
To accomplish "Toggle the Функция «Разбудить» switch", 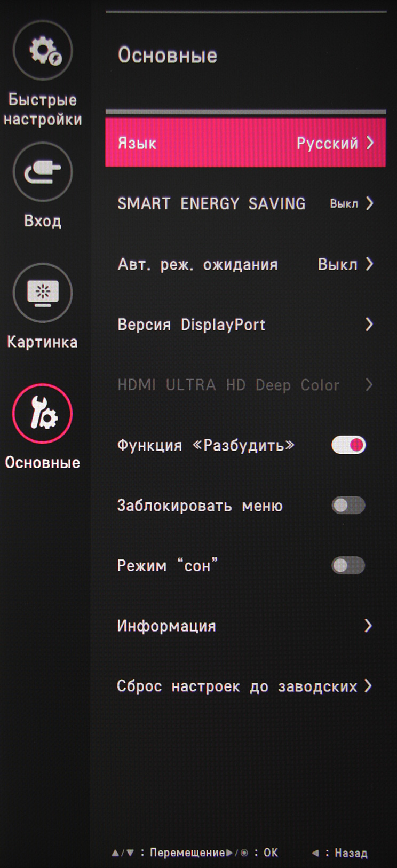I will [x=348, y=445].
